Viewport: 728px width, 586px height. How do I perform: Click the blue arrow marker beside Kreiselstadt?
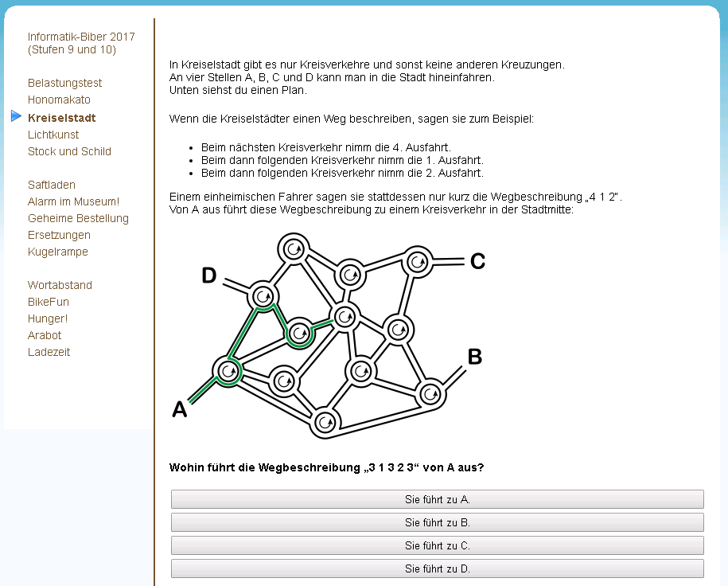pos(16,115)
